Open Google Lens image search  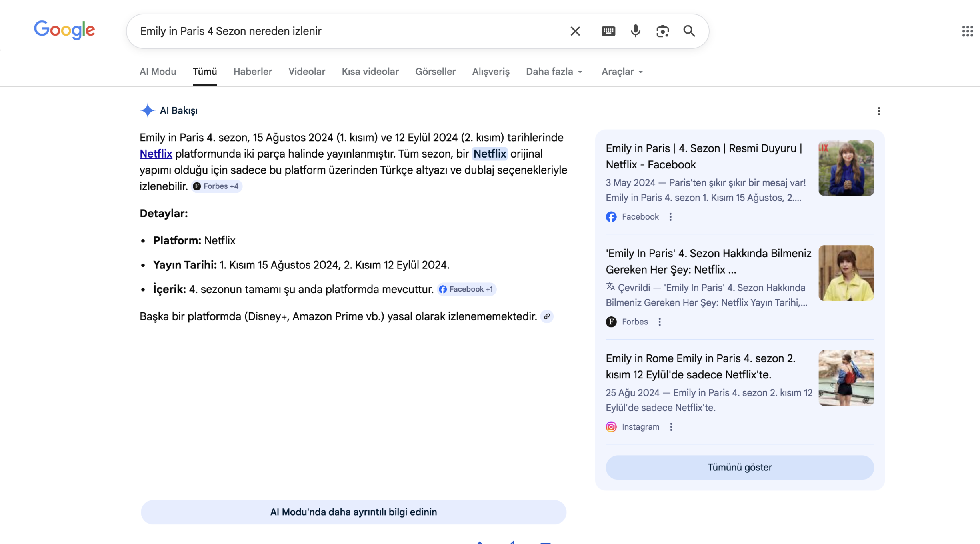(662, 31)
